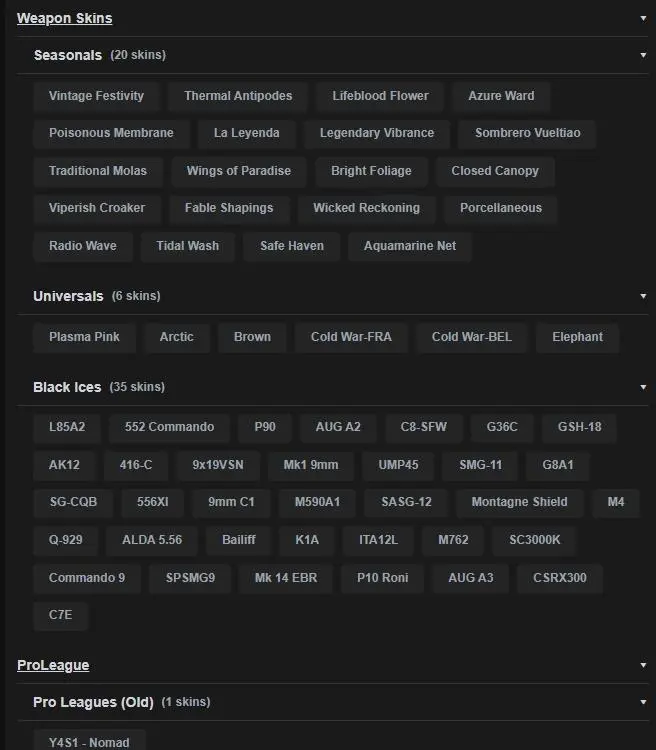
Task: Collapse the Seasonals skins list
Action: tap(643, 55)
